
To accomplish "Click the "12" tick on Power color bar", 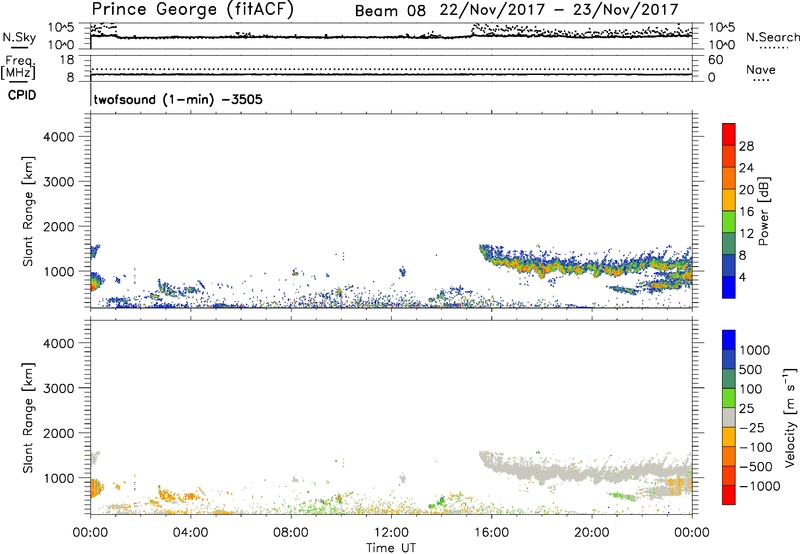I will [746, 234].
